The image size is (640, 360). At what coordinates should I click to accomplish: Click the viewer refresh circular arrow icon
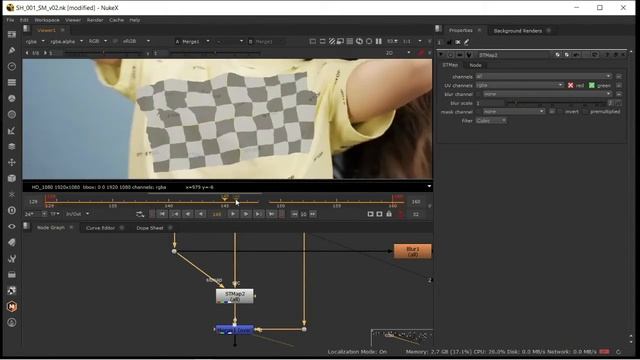tap(359, 41)
